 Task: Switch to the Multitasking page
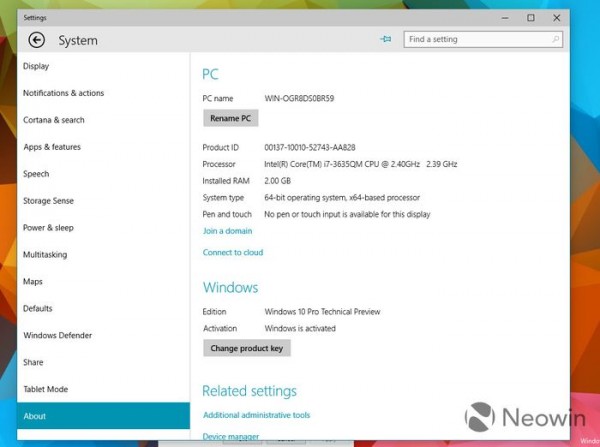(45, 255)
